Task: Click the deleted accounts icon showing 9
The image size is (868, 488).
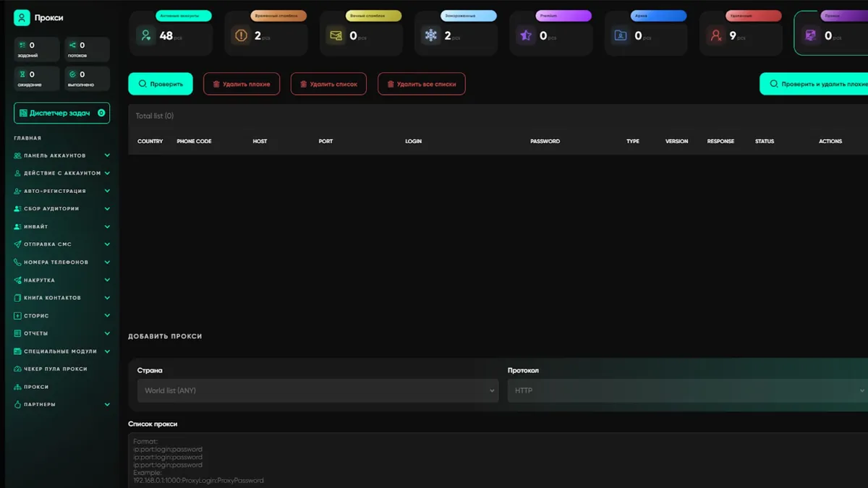Action: [716, 35]
